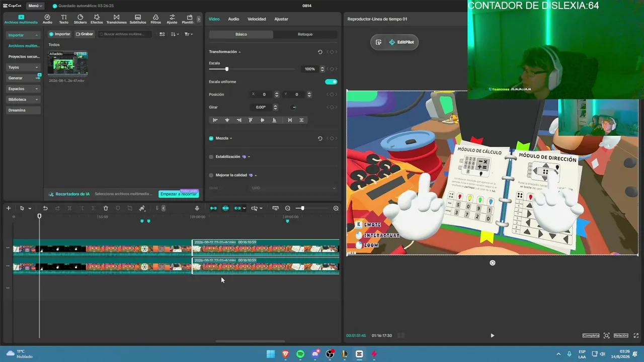The height and width of the screenshot is (362, 644).
Task: Open the Efectos panel
Action: [97, 19]
